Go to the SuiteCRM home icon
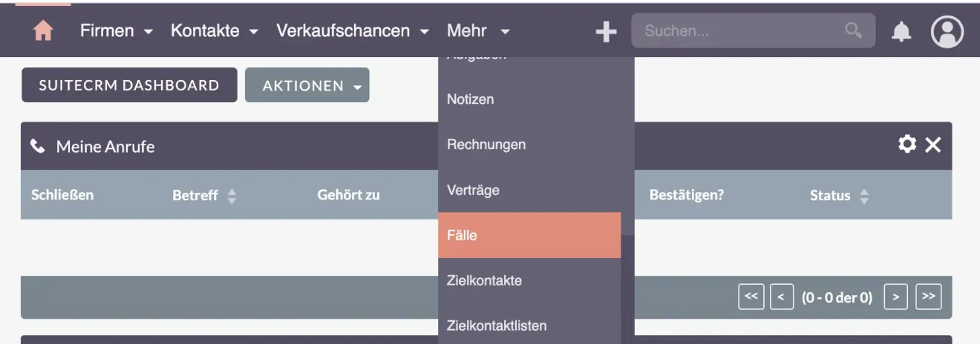Image resolution: width=980 pixels, height=344 pixels. point(43,30)
